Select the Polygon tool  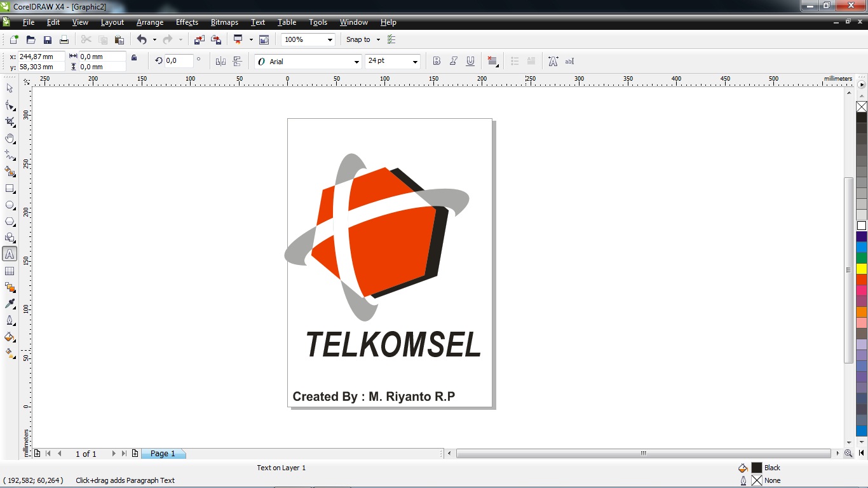pos(10,222)
